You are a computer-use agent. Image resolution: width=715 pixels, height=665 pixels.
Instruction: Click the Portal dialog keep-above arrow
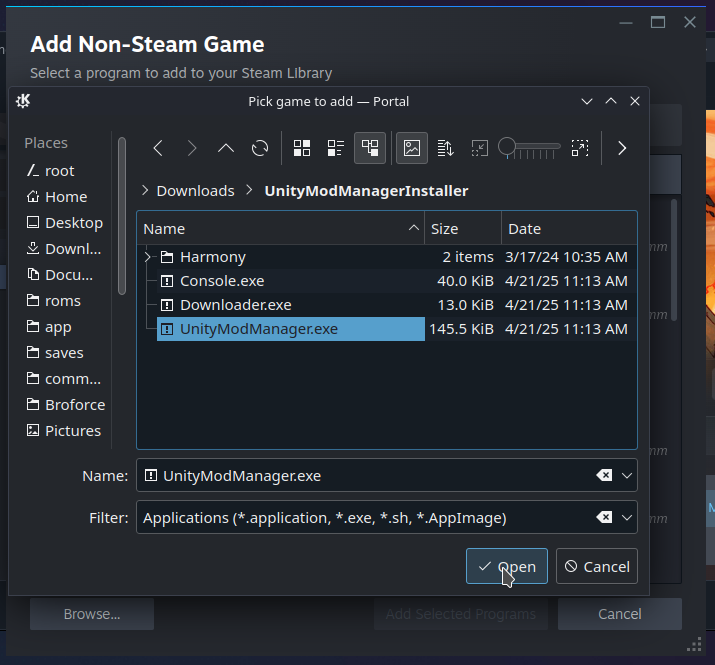click(x=611, y=101)
